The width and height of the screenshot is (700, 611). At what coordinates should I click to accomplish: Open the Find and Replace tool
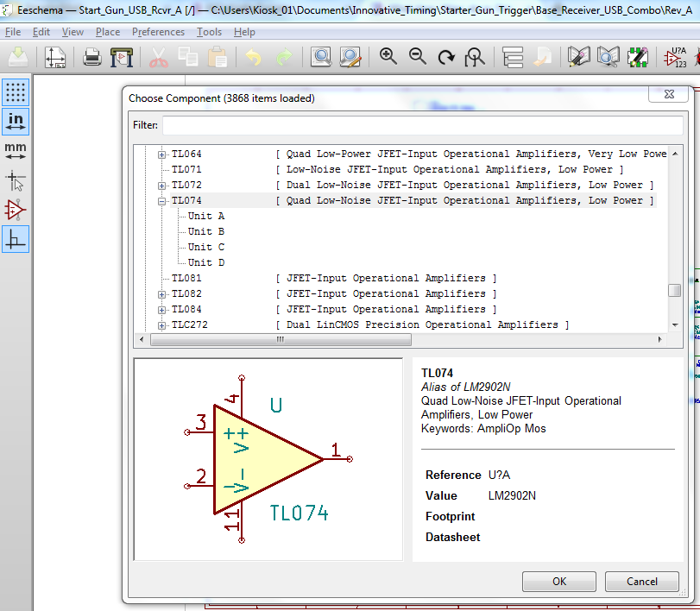(350, 58)
